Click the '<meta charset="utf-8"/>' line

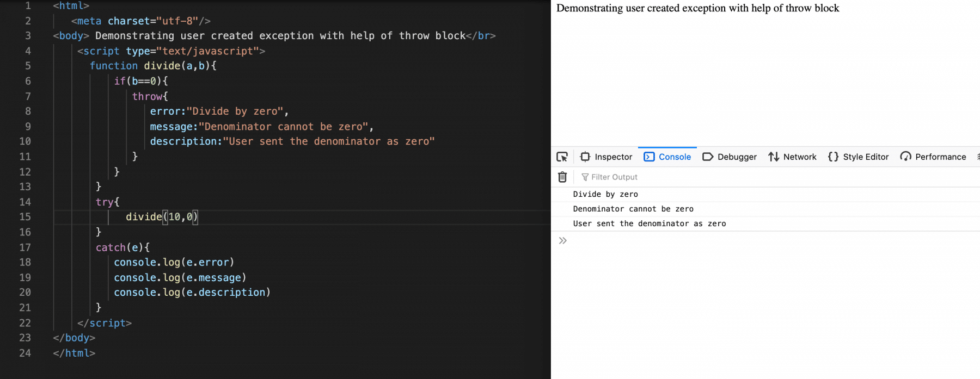pos(141,21)
